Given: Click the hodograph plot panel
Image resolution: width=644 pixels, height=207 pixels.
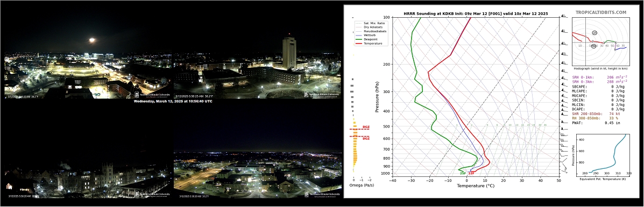Looking at the screenshot, I should pos(601,42).
